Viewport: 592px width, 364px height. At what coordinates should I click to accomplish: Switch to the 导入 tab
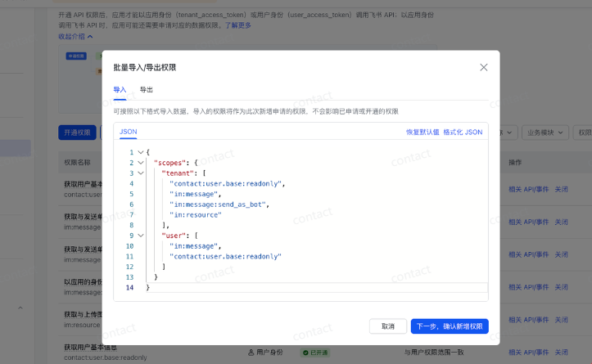[x=120, y=90]
